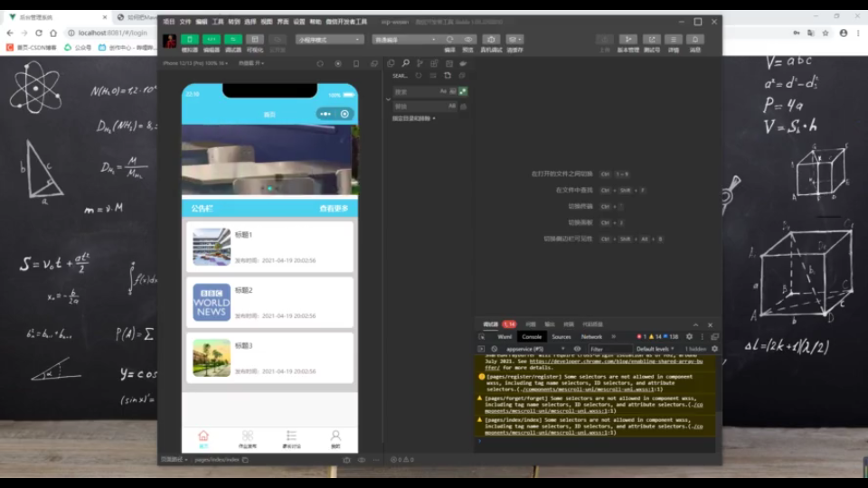Open the 消息 notifications bell
This screenshot has height=488, width=868.
pos(694,39)
